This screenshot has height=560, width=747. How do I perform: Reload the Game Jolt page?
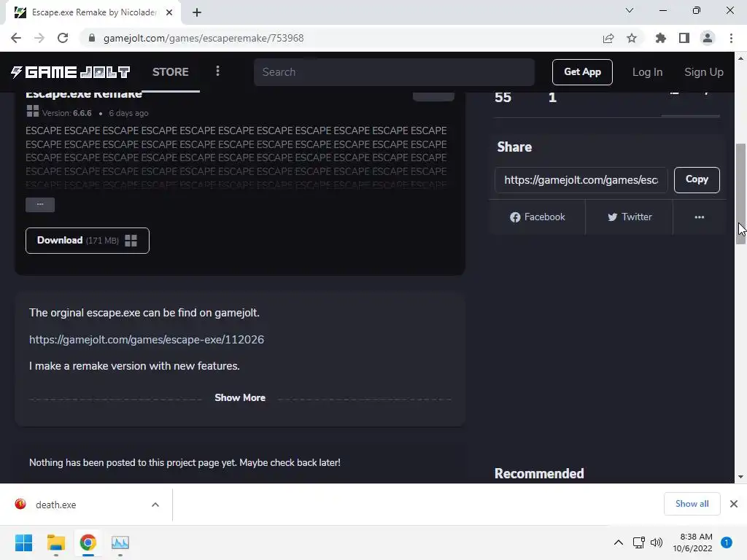pos(63,38)
